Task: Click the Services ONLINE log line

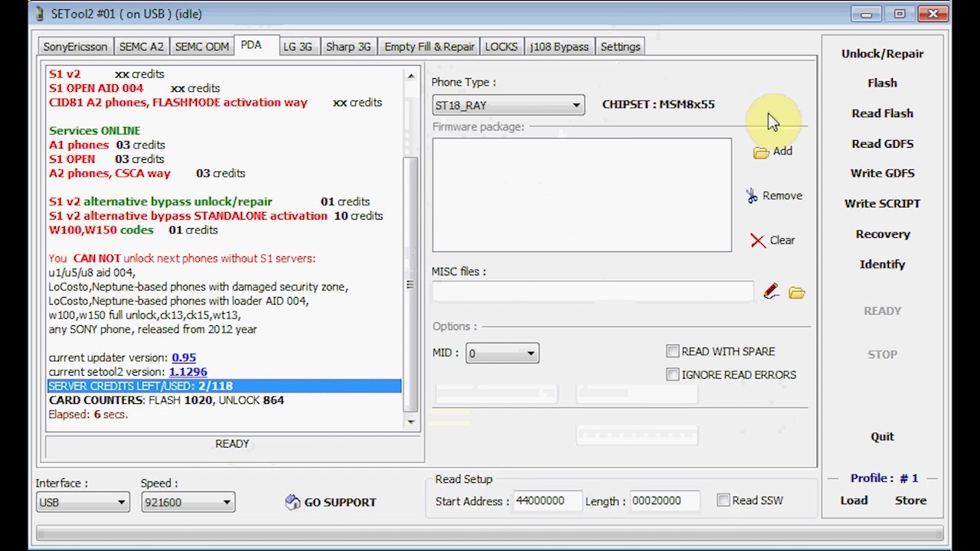Action: 95,131
